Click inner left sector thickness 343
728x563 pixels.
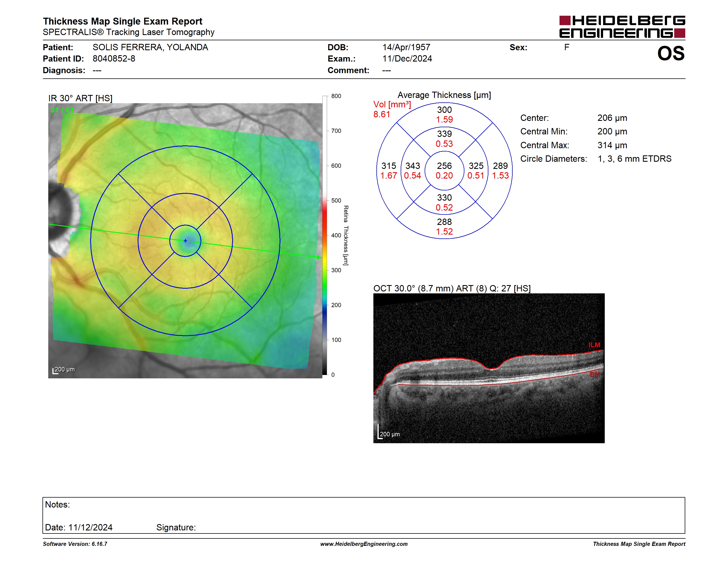tap(413, 166)
